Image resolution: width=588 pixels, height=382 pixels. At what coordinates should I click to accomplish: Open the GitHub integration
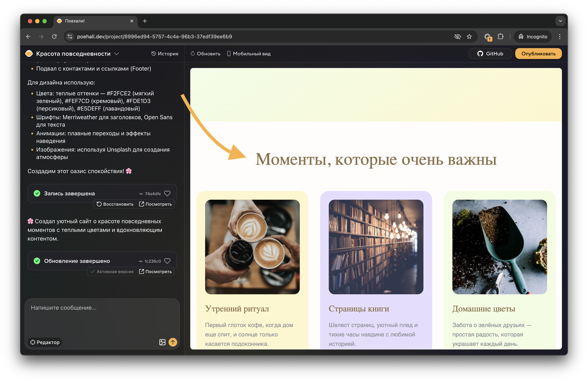[x=490, y=53]
